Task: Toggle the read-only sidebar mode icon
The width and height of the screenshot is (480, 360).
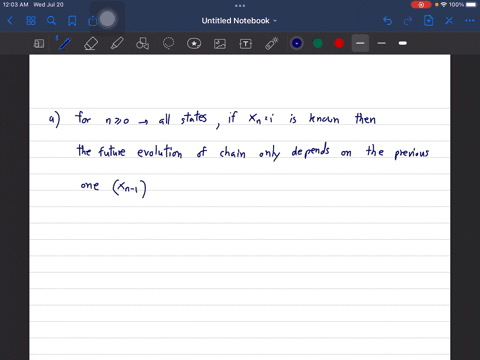Action: tap(39, 43)
